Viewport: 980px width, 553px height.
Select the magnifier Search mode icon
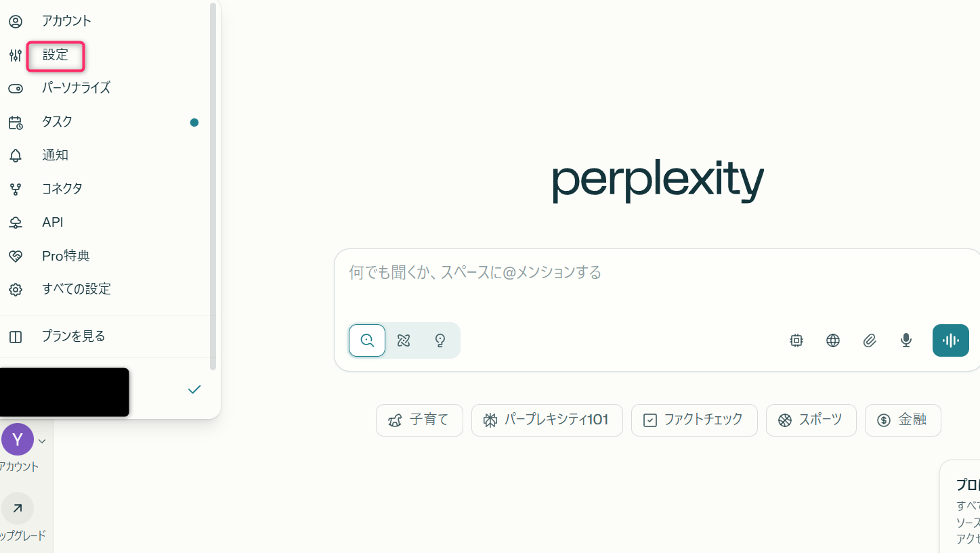click(x=366, y=340)
